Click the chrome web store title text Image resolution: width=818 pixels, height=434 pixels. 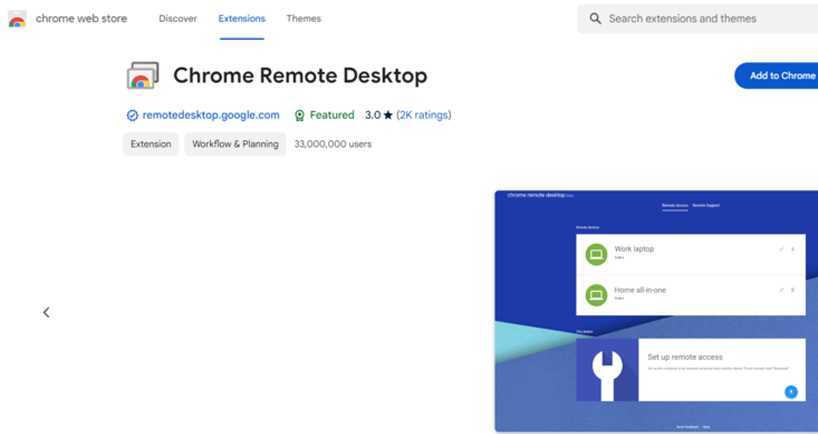(x=81, y=18)
